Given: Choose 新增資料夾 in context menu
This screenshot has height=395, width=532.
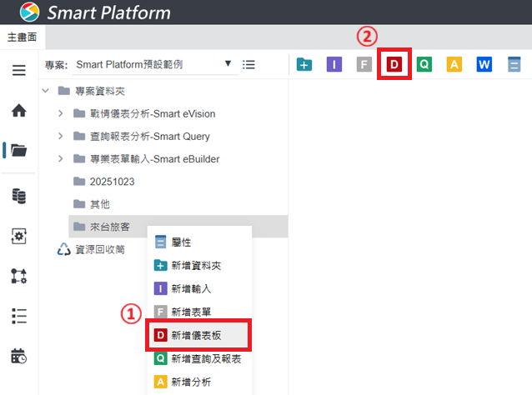Looking at the screenshot, I should pos(197,266).
